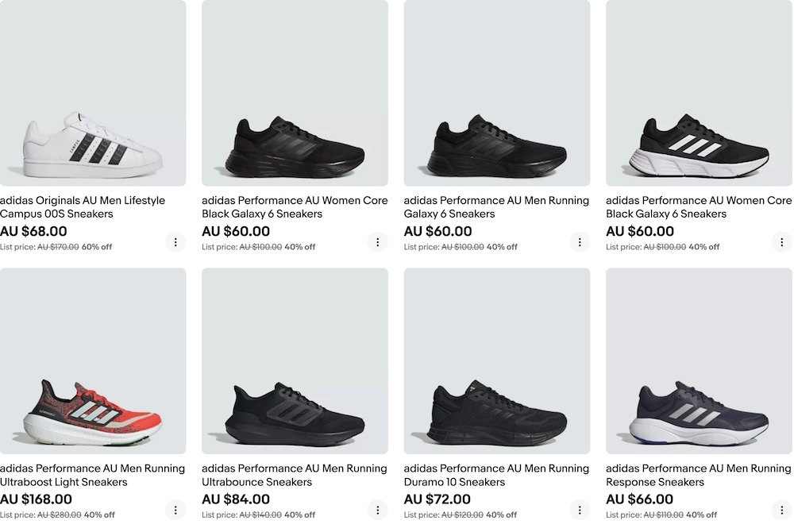Open Men Running Ultraboost Light Sneakers title
This screenshot has height=532, width=794.
(92, 476)
